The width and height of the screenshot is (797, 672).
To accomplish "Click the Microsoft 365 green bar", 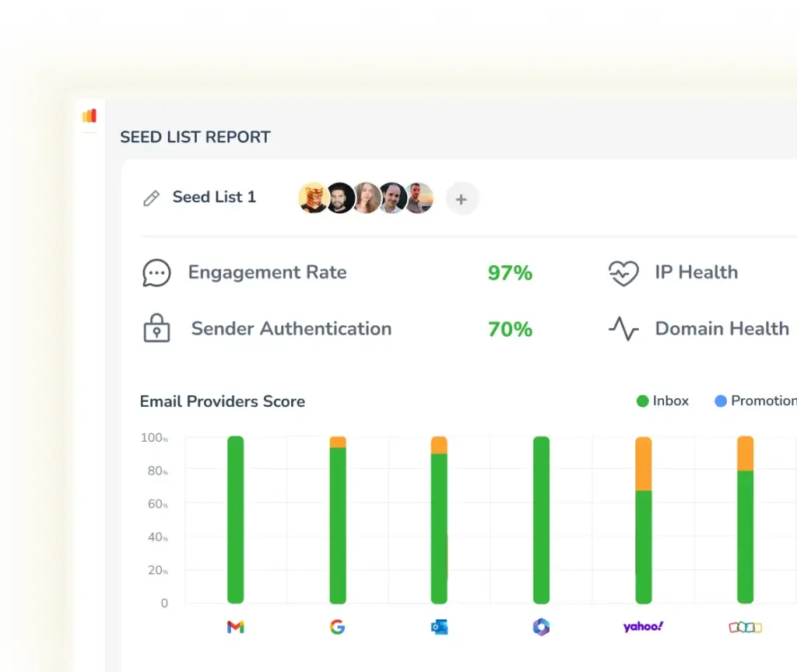I will pyautogui.click(x=542, y=520).
